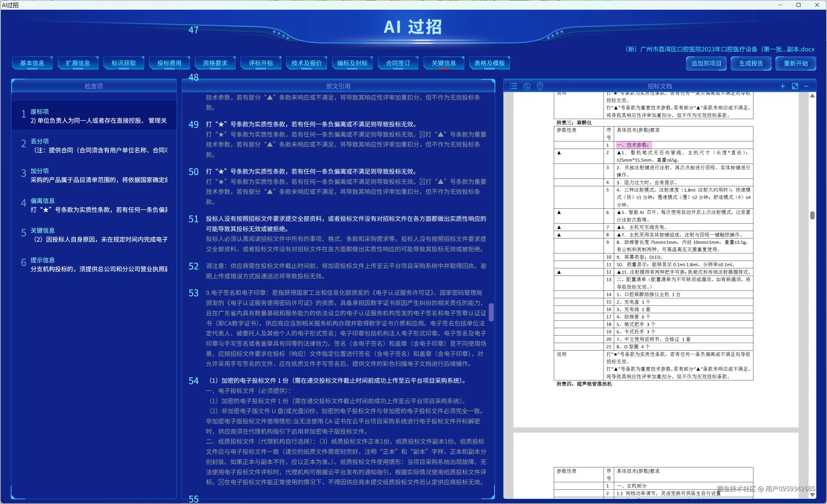827x504 pixels.
Task: Click the 生成报告 button
Action: pyautogui.click(x=751, y=63)
